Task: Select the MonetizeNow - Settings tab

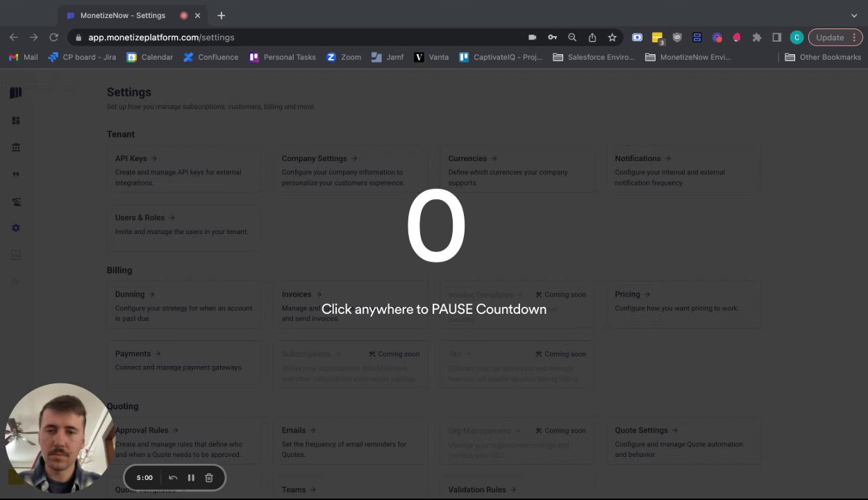Action: [x=123, y=15]
